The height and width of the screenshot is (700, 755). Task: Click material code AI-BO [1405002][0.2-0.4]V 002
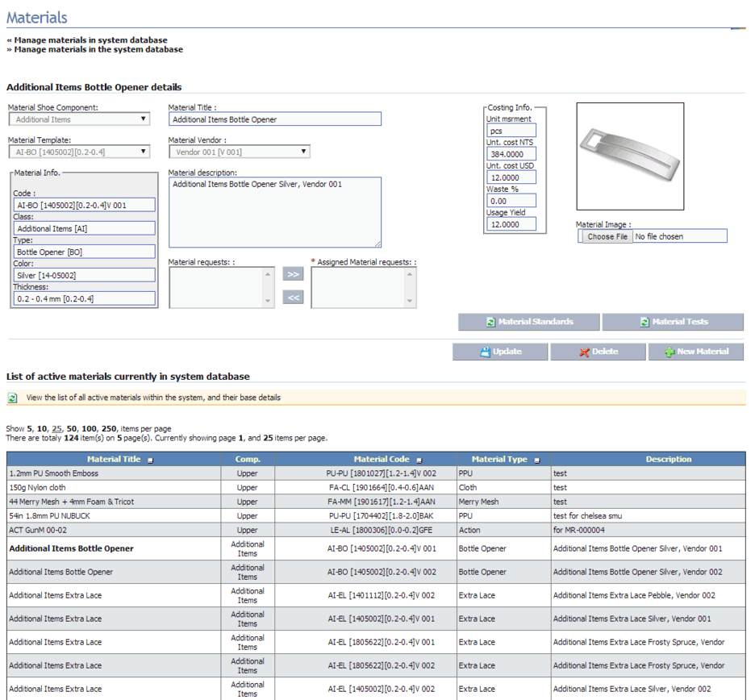coord(382,572)
